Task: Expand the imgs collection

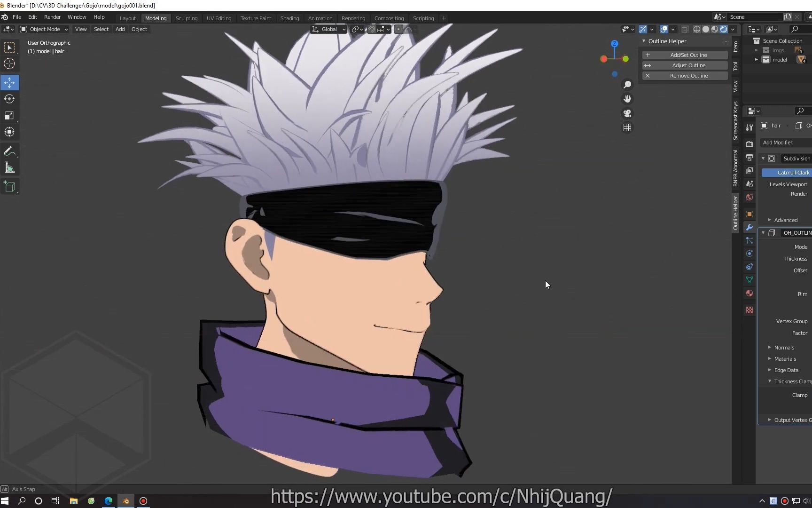Action: tap(756, 50)
